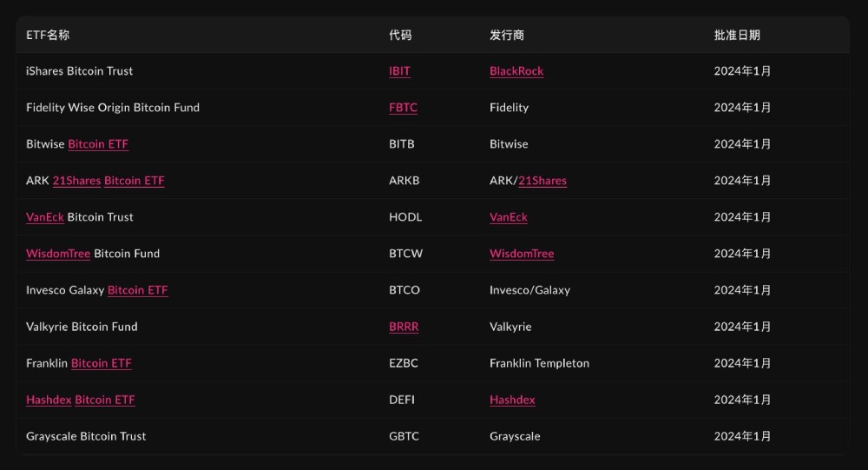The image size is (868, 470).
Task: Open Hashdex link in issuer column
Action: click(512, 400)
